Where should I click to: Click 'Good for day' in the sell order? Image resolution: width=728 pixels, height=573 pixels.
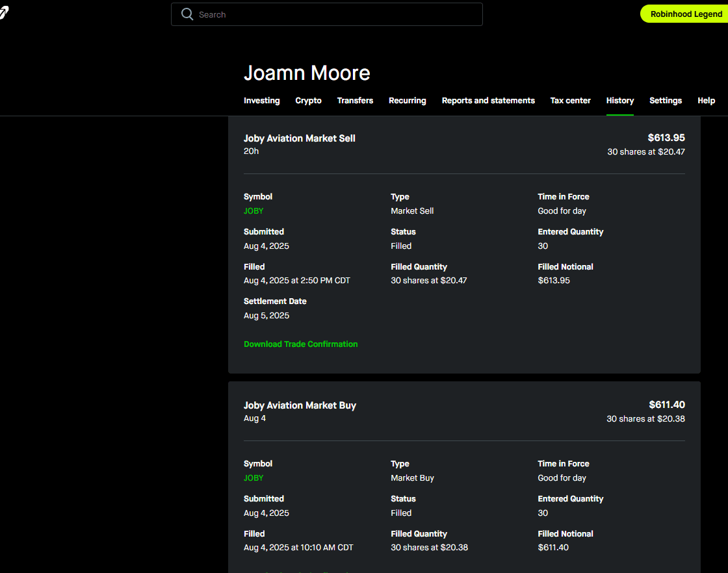pyautogui.click(x=562, y=211)
